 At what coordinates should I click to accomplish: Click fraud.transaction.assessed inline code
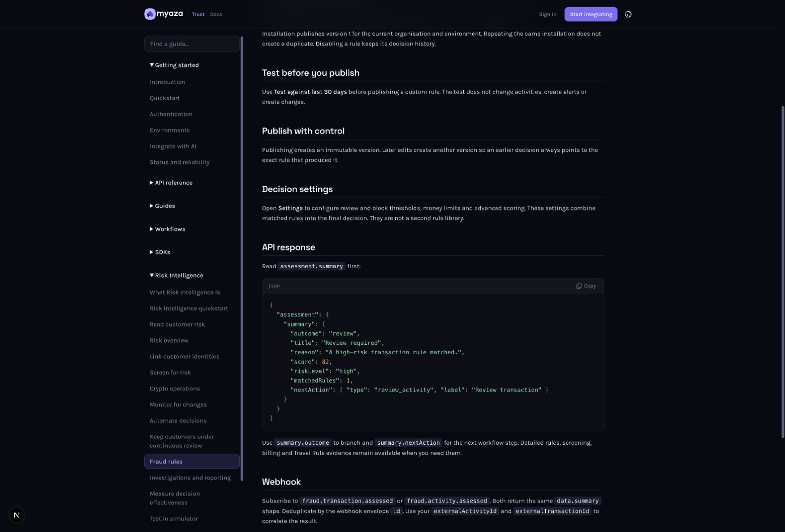coord(347,501)
